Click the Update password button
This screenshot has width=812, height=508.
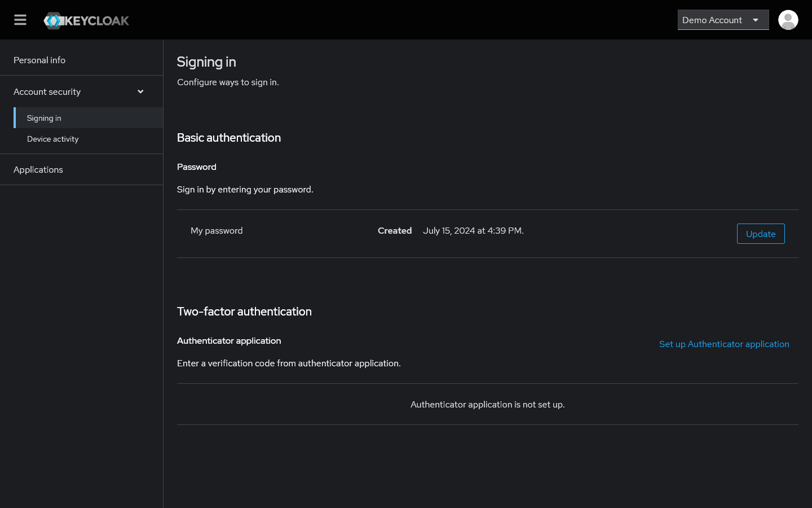click(x=760, y=233)
